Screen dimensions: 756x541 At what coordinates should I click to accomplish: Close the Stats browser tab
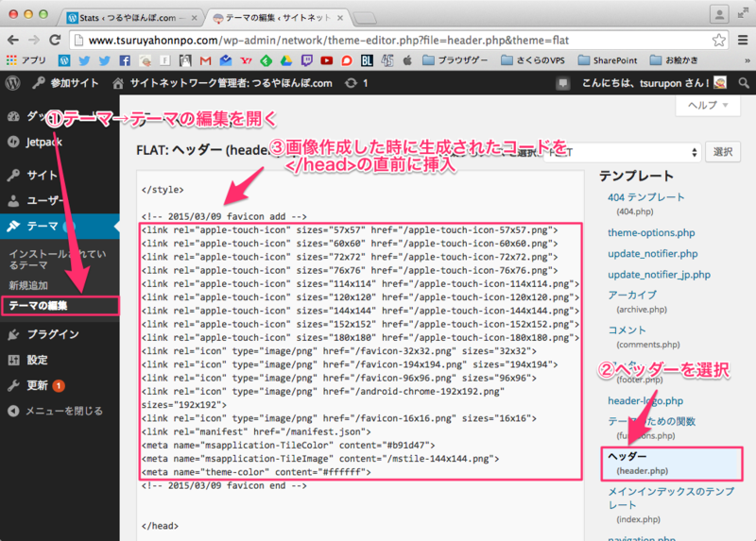click(x=195, y=18)
